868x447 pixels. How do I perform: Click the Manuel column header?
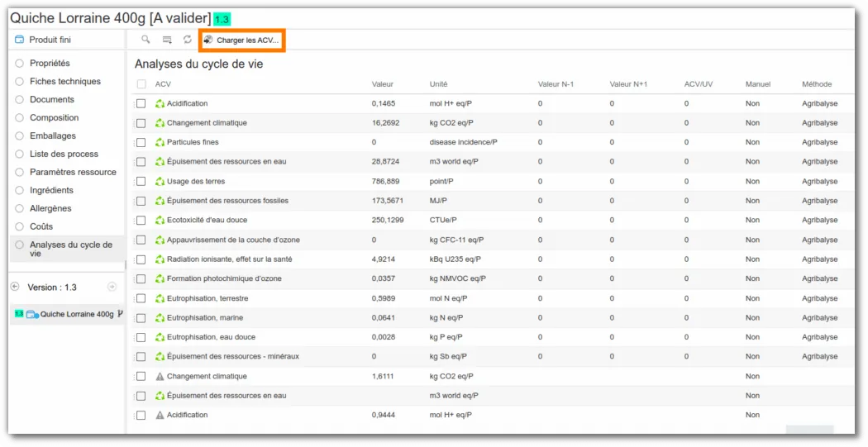(x=758, y=84)
